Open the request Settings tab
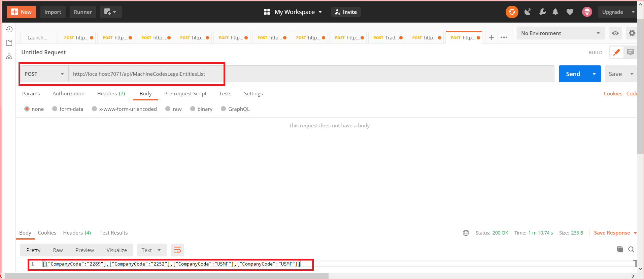Viewport: 644px width, 279px height. coord(253,93)
